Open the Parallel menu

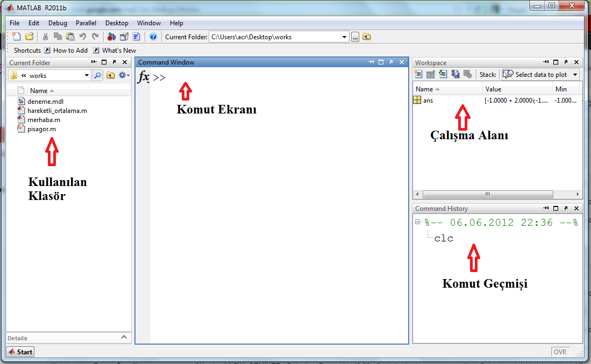pyautogui.click(x=86, y=23)
